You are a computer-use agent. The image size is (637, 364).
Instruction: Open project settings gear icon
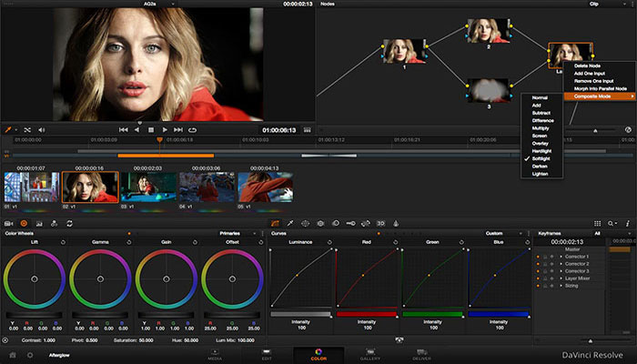point(30,355)
